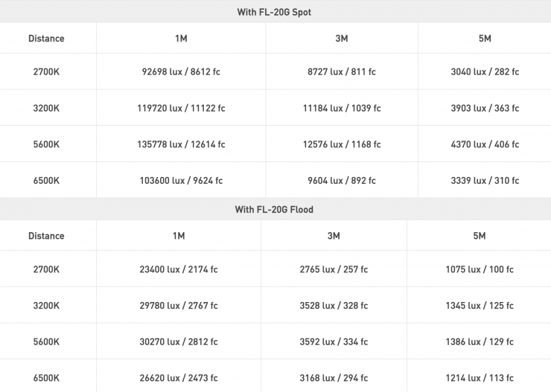Image resolution: width=551 pixels, height=392 pixels.
Task: Select the 12576 lux / 1168 fc value
Action: click(x=342, y=144)
